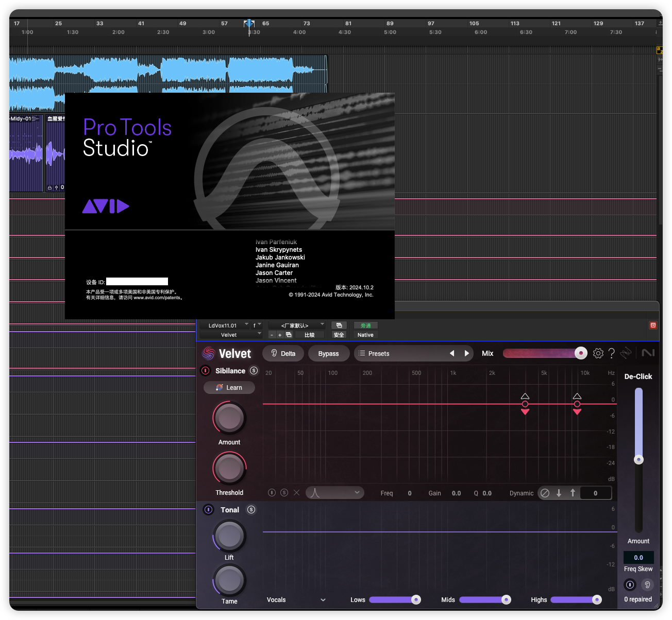672x620 pixels.
Task: Click the lock icon on the purple clip
Action: tap(49, 187)
